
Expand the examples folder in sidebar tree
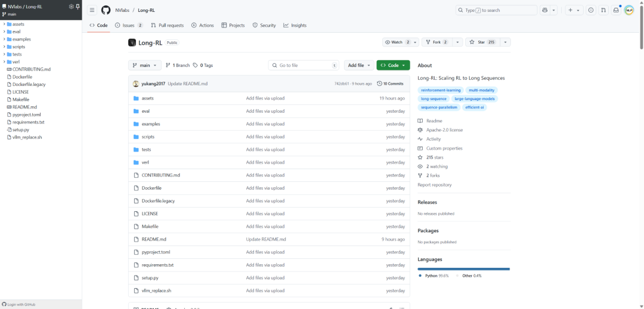pos(4,39)
